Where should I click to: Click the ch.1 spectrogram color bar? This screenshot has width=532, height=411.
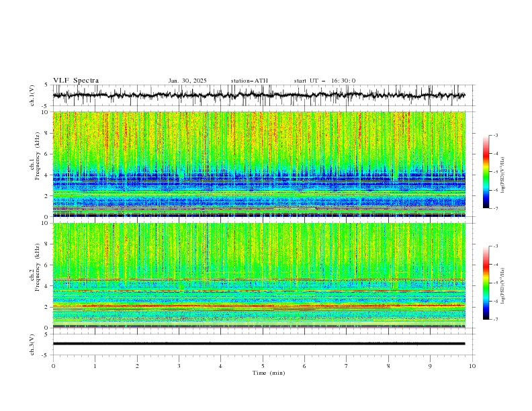point(486,172)
